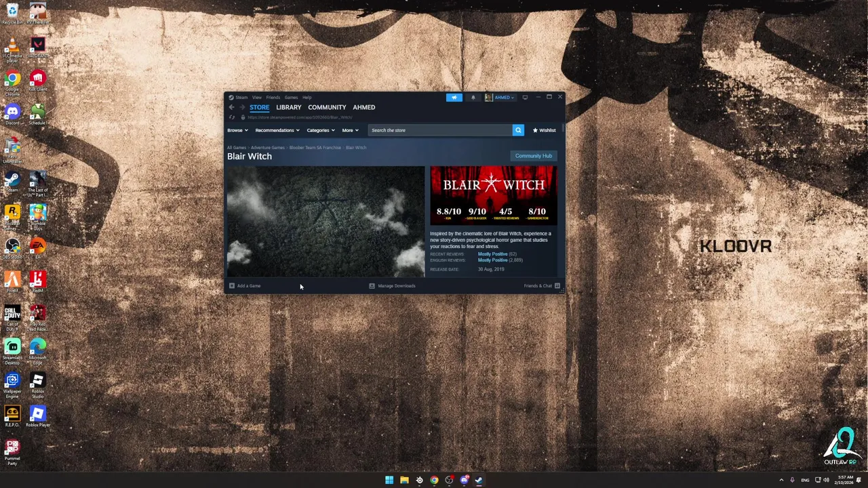Go forward using Steam's forward arrow
Viewport: 868px width, 488px height.
click(x=241, y=107)
